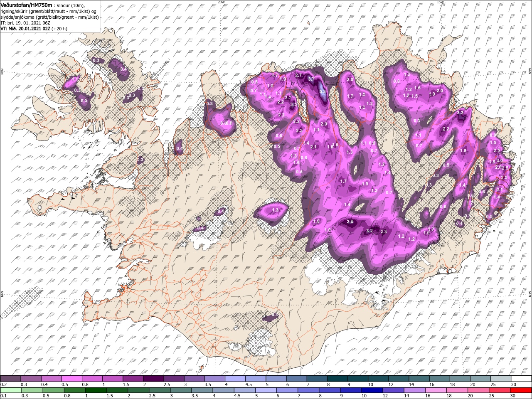Click the 3.3 snowfall value on map
This screenshot has width=532, height=399.
pyautogui.click(x=460, y=113)
